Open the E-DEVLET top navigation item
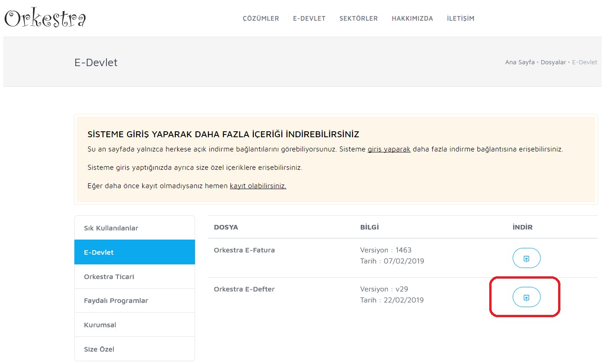The height and width of the screenshot is (364, 604). (x=309, y=19)
